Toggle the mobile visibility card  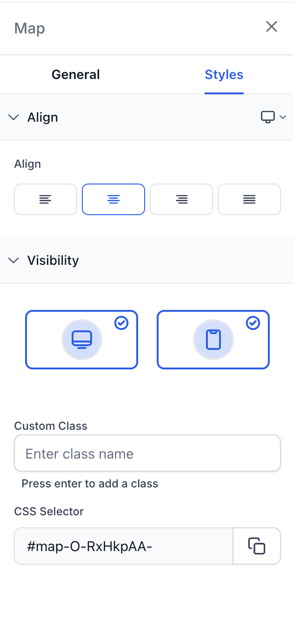(x=213, y=340)
